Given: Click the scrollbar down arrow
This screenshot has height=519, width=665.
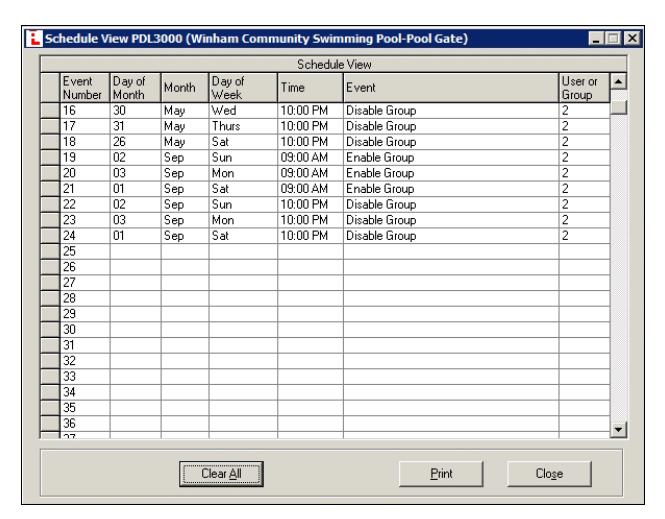Looking at the screenshot, I should click(618, 430).
